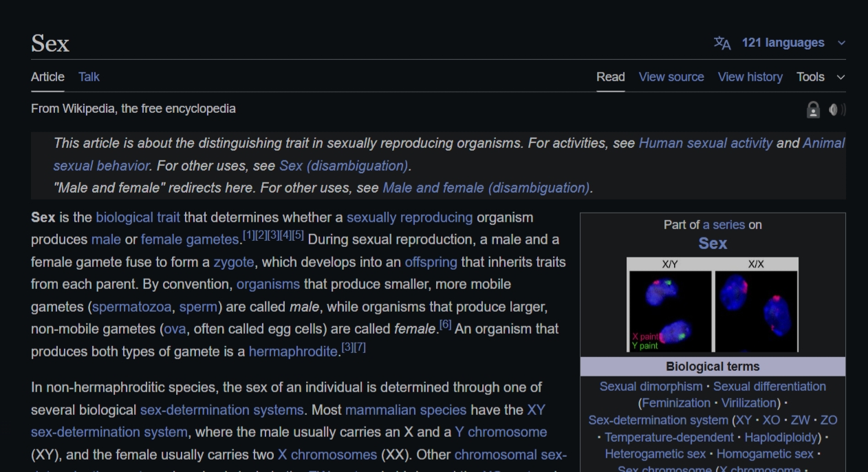Open the View source tab
This screenshot has width=868, height=472.
point(671,77)
